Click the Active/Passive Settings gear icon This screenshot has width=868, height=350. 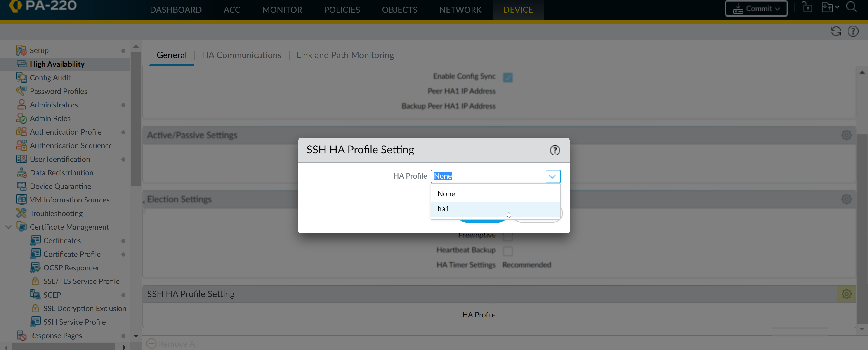pyautogui.click(x=846, y=135)
